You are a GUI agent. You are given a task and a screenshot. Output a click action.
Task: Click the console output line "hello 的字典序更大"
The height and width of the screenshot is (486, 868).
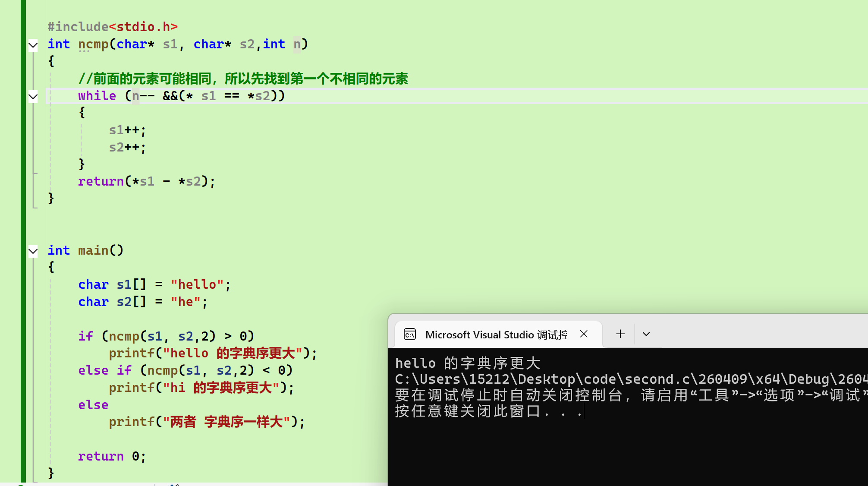click(x=467, y=363)
